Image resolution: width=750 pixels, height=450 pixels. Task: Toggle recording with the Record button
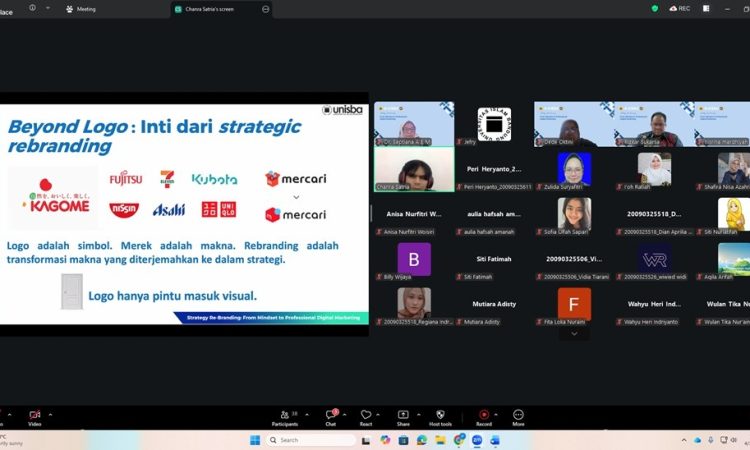483,415
